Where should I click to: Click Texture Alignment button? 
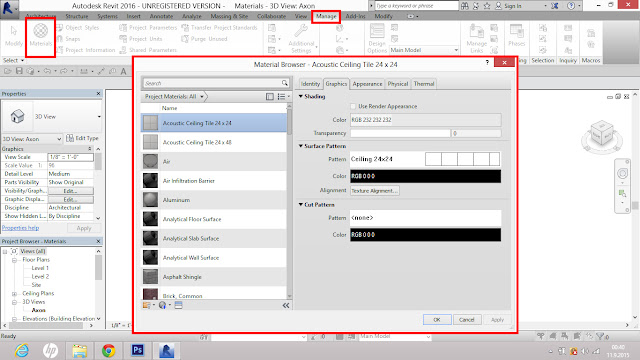[x=374, y=191]
